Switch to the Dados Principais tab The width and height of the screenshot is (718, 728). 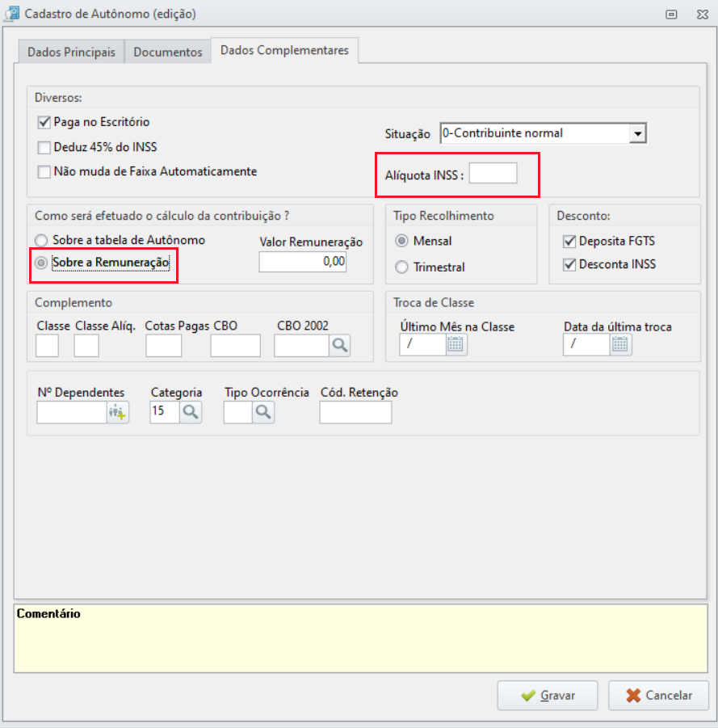[x=71, y=52]
